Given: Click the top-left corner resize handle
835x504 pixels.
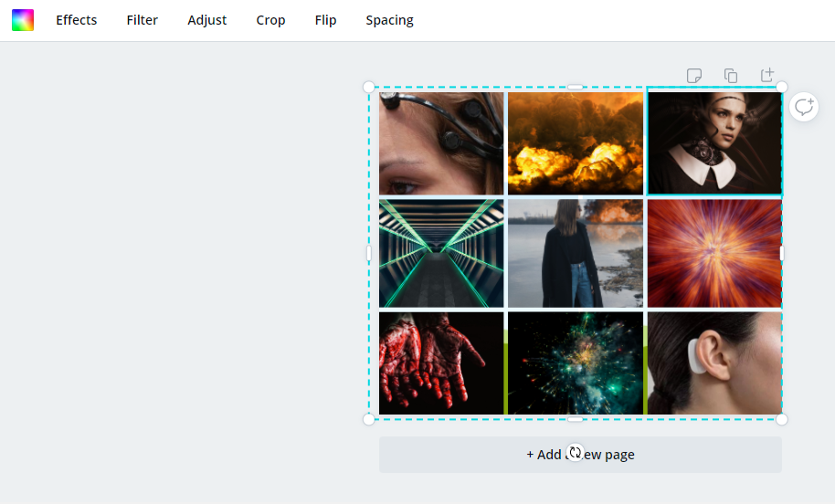Looking at the screenshot, I should click(x=369, y=87).
